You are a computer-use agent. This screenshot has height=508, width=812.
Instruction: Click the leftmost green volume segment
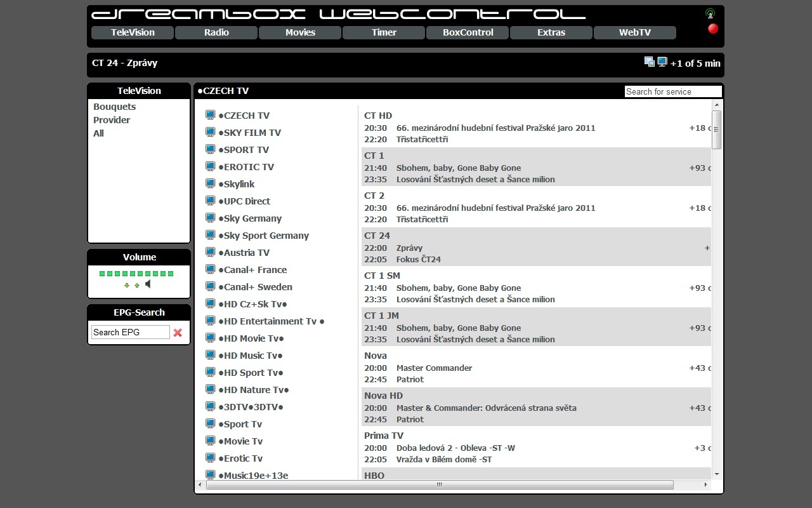[102, 274]
